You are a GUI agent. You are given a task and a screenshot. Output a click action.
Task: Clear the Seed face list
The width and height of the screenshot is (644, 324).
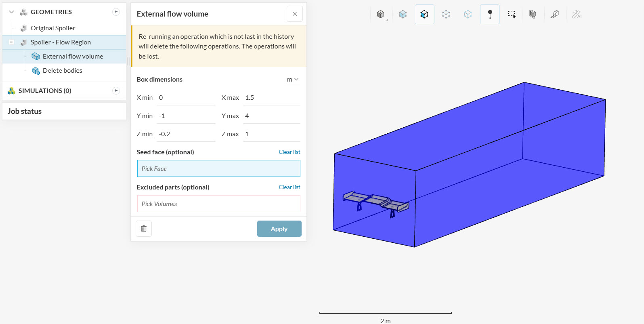pos(289,152)
